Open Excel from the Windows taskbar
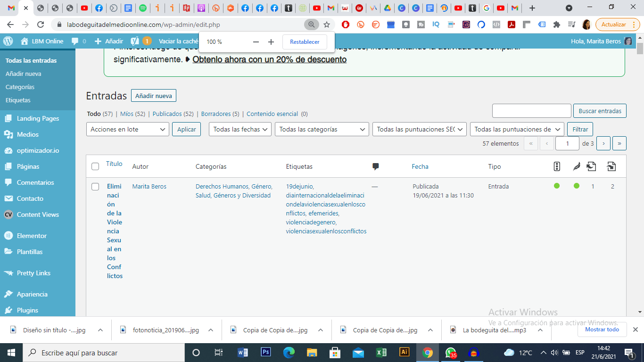Viewport: 644px width, 362px height. (x=381, y=352)
